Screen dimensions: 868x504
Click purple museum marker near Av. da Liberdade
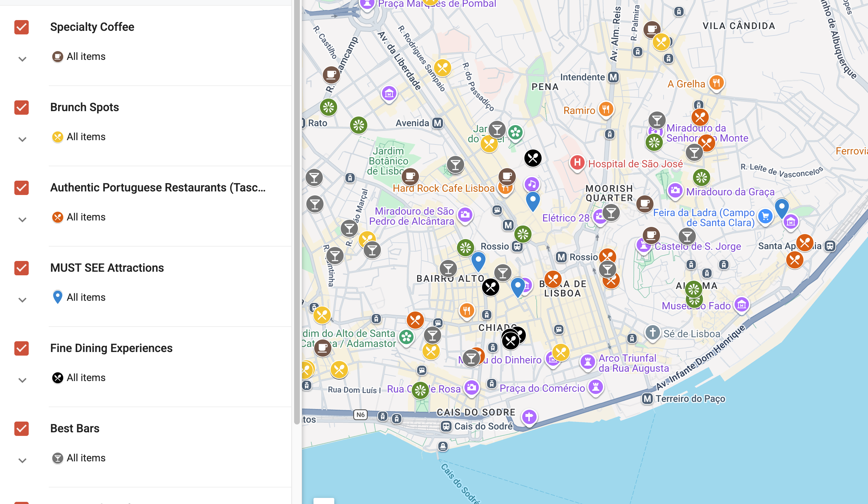click(x=389, y=94)
